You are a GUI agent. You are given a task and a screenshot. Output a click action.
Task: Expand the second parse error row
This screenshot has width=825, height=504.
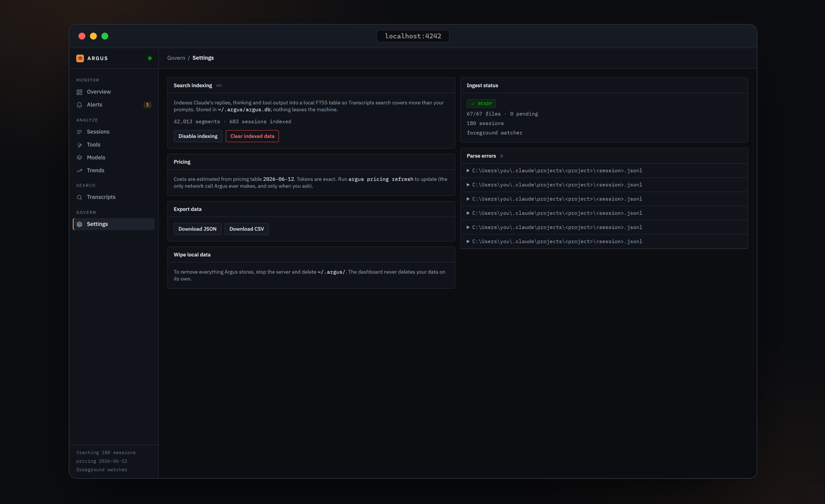point(604,185)
